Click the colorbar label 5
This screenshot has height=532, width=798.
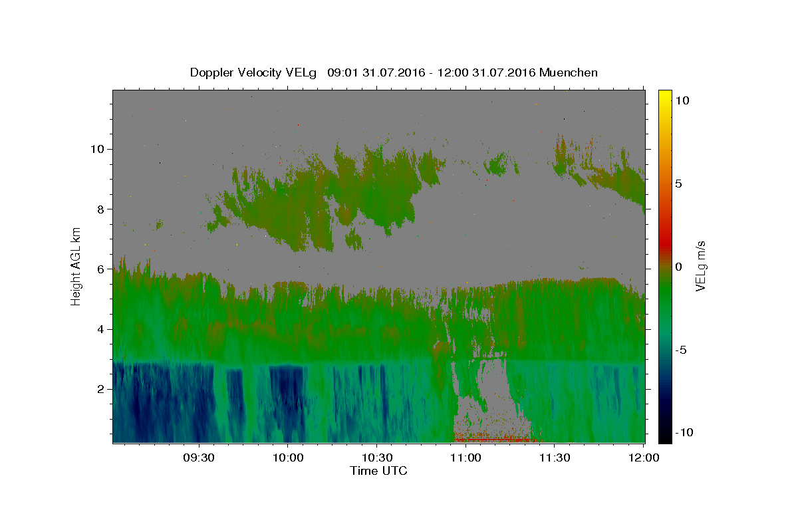(x=678, y=184)
